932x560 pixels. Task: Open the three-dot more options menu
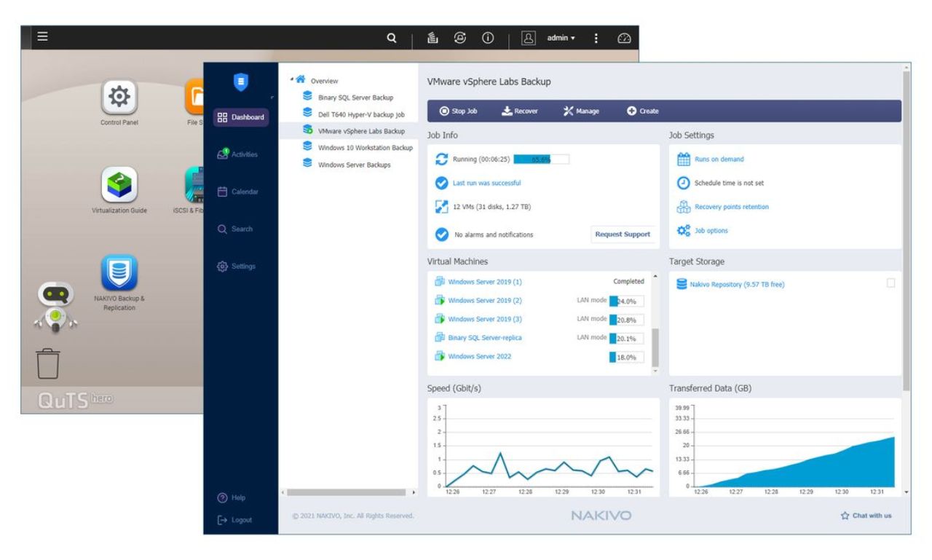[x=597, y=39]
